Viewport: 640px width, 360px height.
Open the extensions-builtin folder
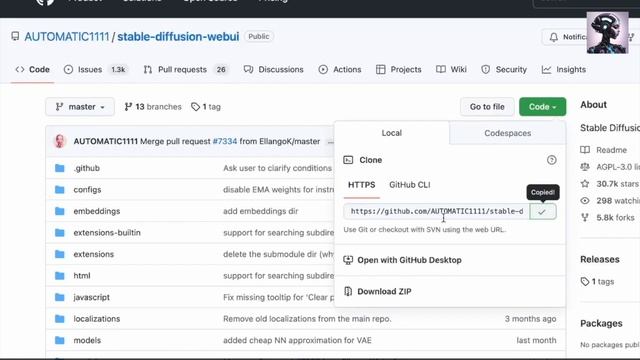[107, 233]
